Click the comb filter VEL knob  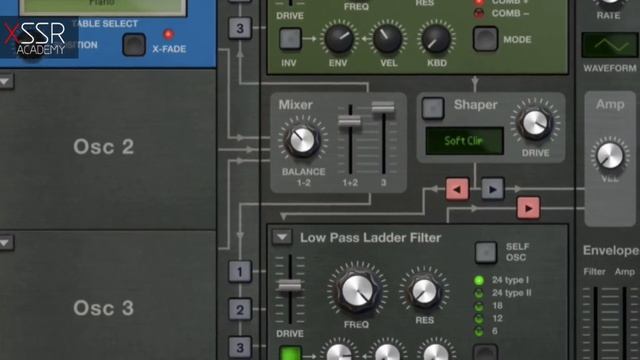pyautogui.click(x=387, y=39)
